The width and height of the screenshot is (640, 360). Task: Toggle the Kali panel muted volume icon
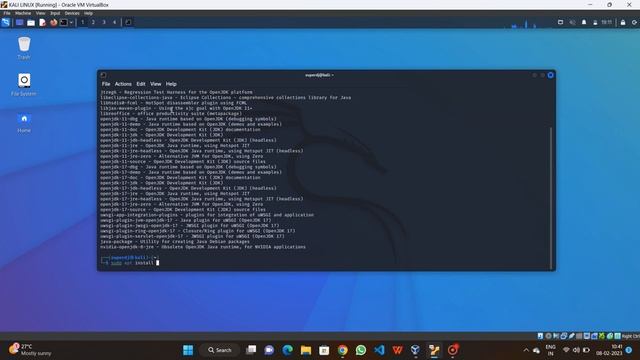(x=572, y=22)
